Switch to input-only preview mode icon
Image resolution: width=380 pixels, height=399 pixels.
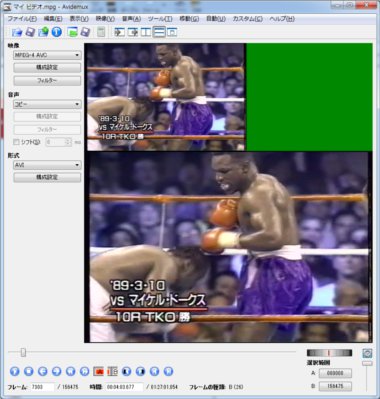[x=119, y=32]
